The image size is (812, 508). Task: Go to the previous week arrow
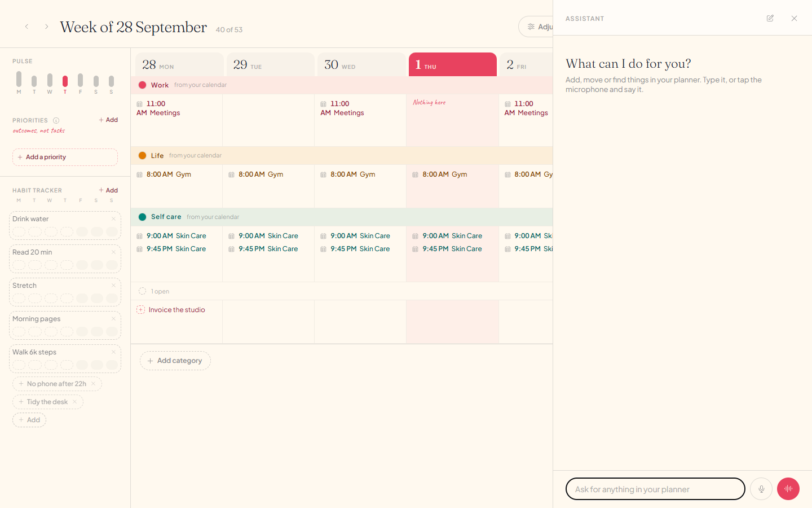pos(27,27)
